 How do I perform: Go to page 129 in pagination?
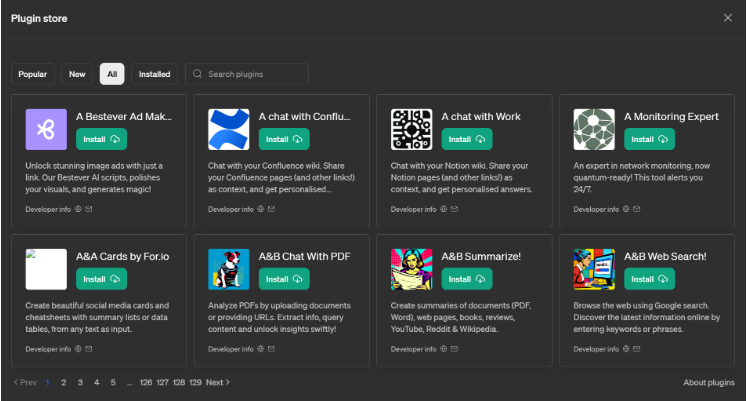click(x=195, y=382)
